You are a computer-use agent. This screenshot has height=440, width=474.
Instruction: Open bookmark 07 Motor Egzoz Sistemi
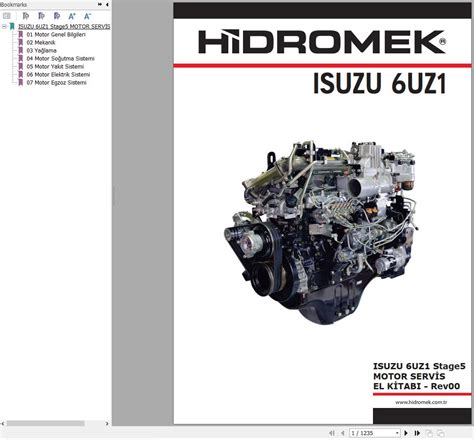[57, 82]
